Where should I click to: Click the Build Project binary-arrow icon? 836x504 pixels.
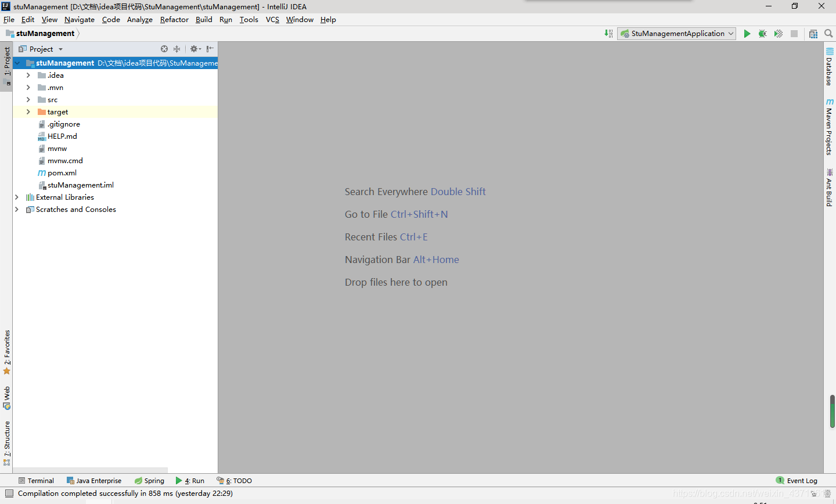coord(608,34)
